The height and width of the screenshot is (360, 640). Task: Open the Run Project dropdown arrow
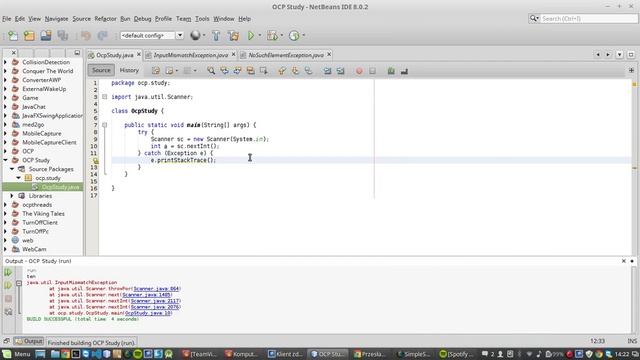coord(260,36)
